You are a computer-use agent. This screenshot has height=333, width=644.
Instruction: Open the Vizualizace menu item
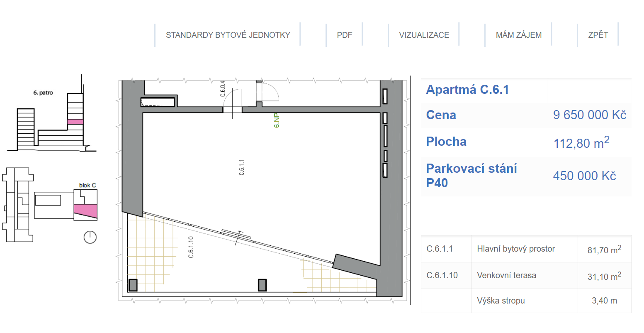coord(424,35)
